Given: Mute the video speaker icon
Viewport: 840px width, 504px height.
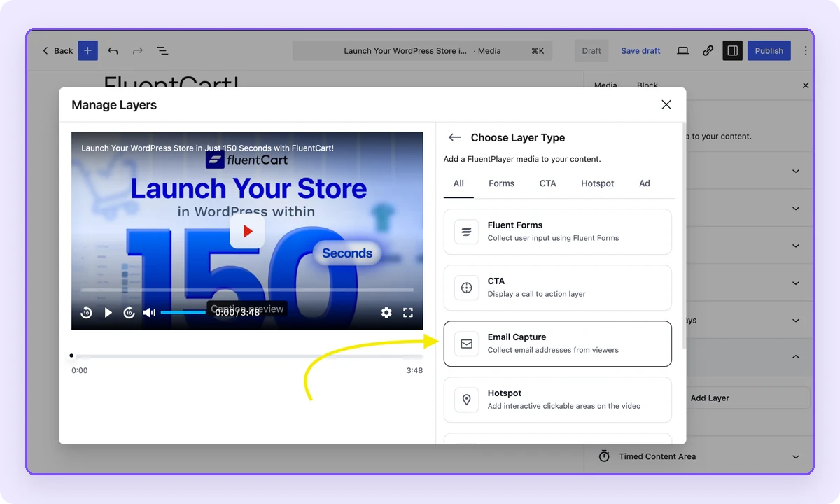Looking at the screenshot, I should point(149,313).
